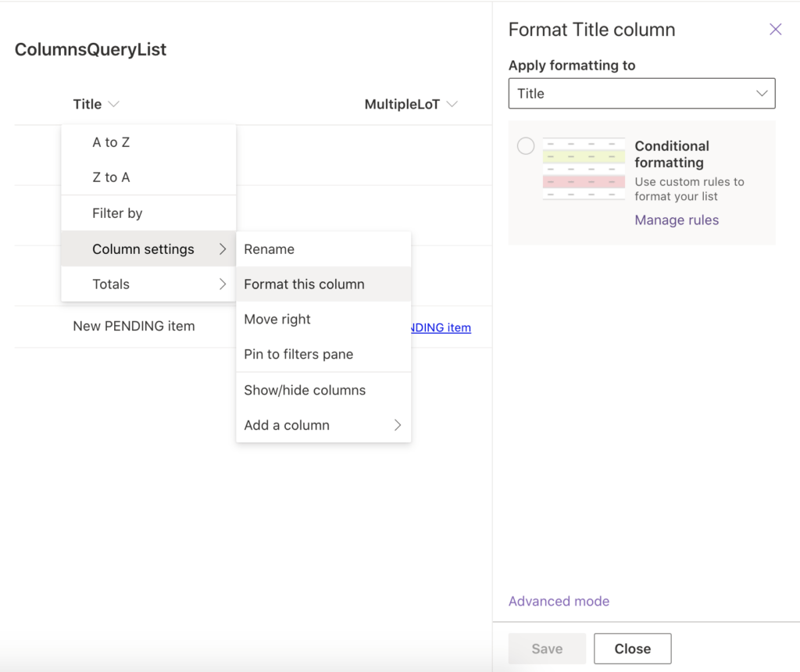Select the Conditional formatting radio button
800x672 pixels.
click(x=525, y=145)
